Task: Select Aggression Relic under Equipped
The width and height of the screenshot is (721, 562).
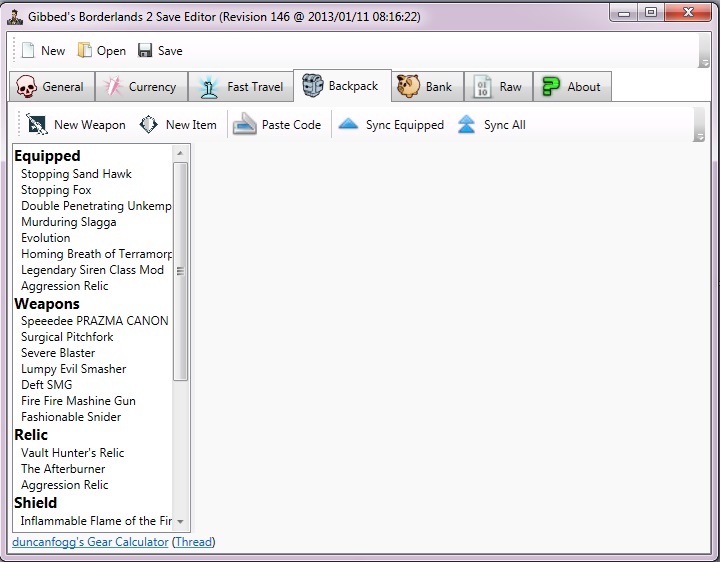Action: [x=64, y=286]
